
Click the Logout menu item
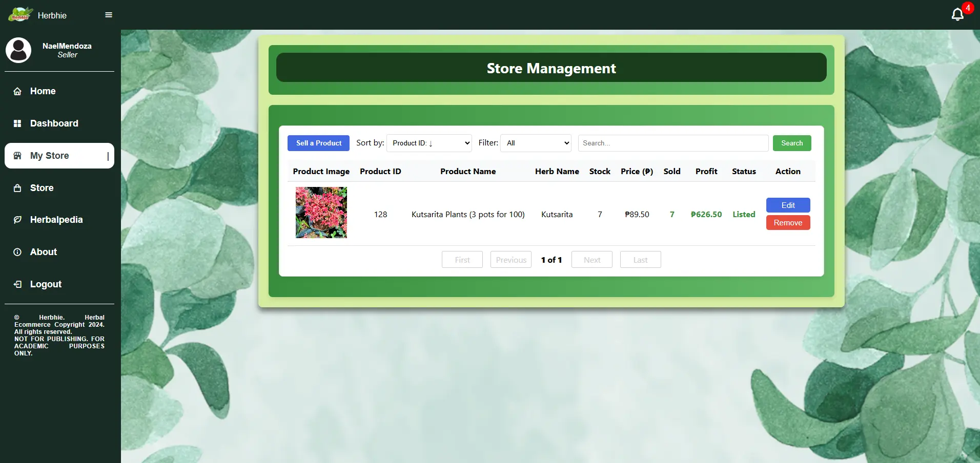click(59, 284)
